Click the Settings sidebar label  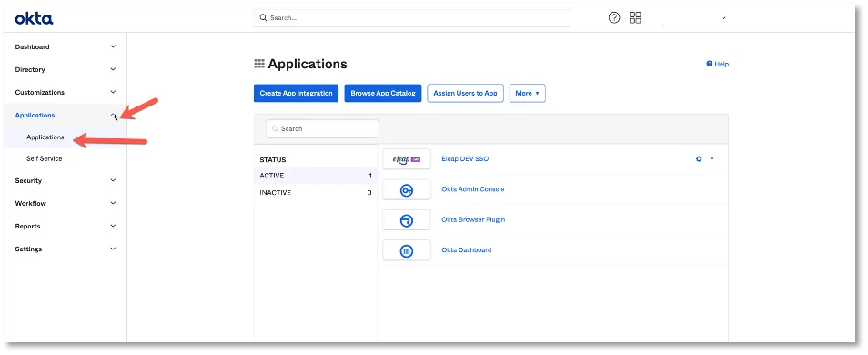(x=28, y=248)
